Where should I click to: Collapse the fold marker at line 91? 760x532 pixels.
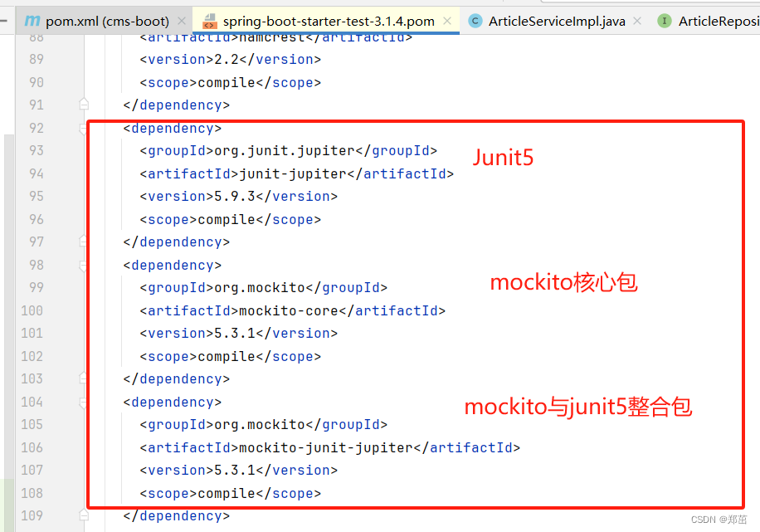pyautogui.click(x=84, y=104)
